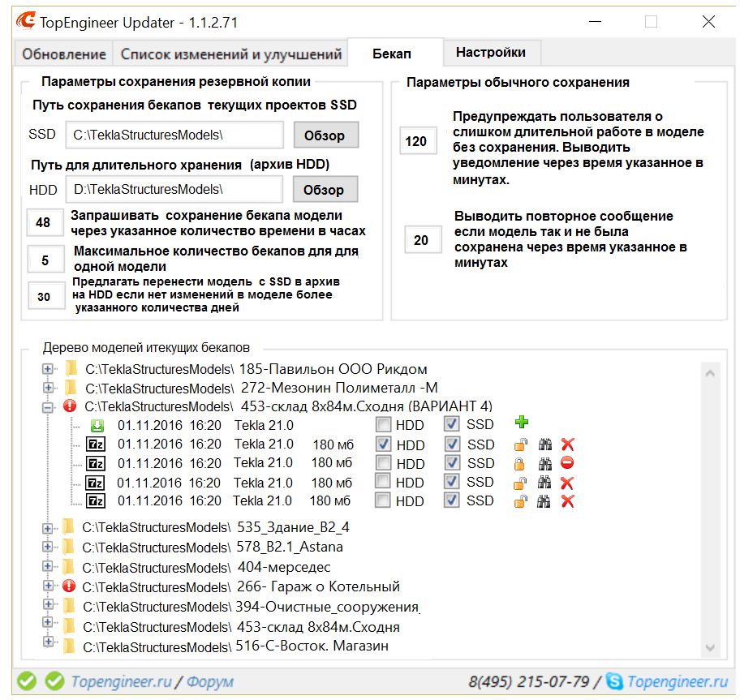Click the 120 minutes warning field
This screenshot has height=700, width=740.
tap(418, 140)
